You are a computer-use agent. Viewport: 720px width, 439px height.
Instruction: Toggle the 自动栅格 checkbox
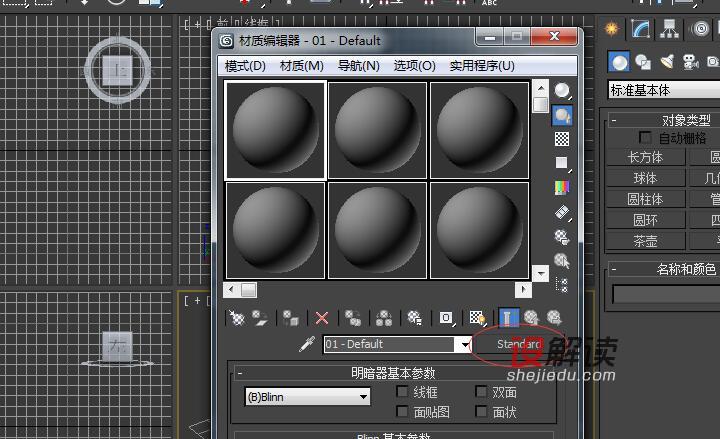645,138
